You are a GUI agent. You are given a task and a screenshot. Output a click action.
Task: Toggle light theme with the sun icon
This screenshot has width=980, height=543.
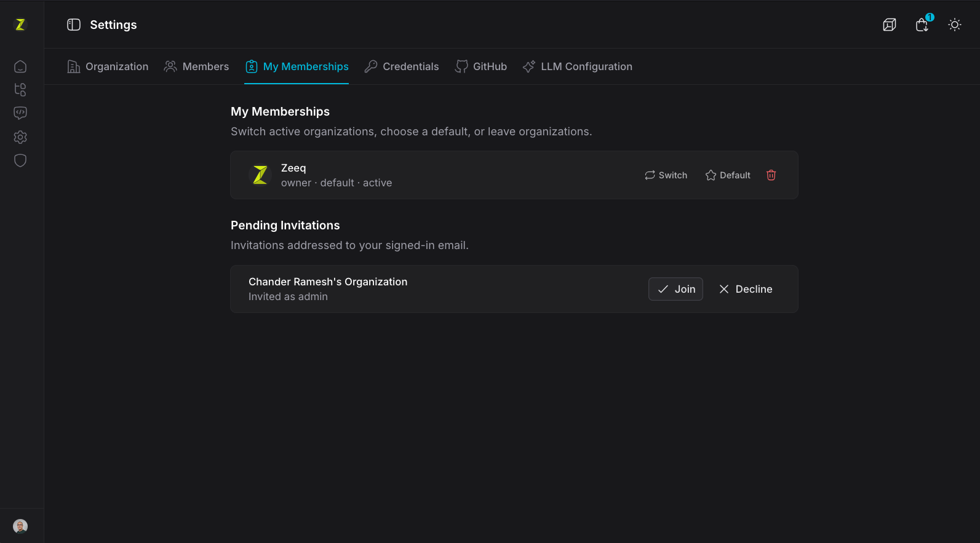point(955,25)
